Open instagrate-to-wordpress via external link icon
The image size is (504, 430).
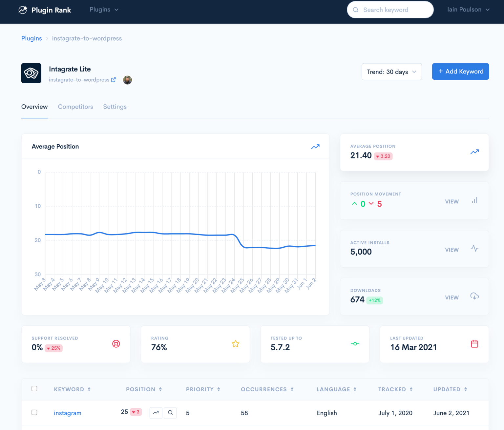(x=114, y=79)
